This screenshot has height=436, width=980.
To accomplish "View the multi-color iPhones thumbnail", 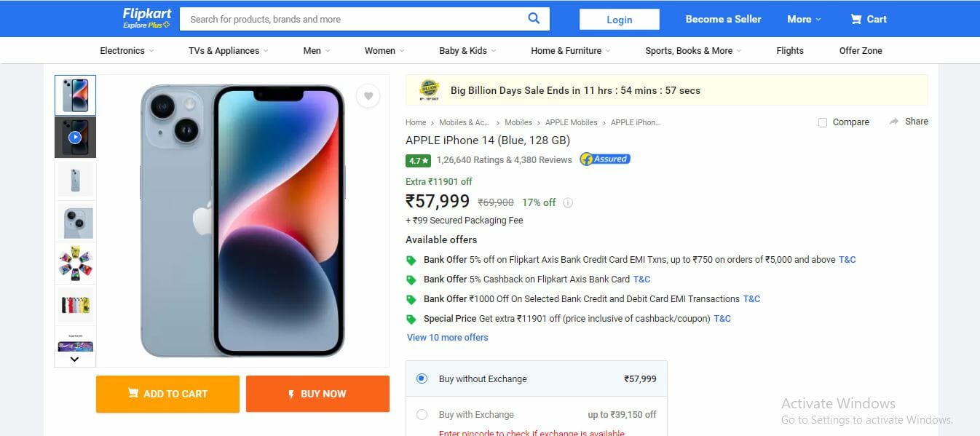I will pos(75,305).
